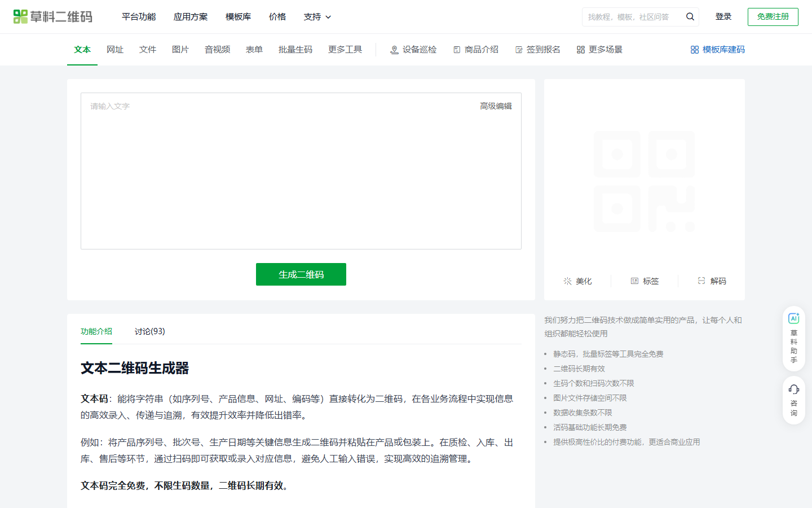Screen dimensions: 812x508
Task: Click the text 数据收集条数不限
Action: click(x=582, y=413)
